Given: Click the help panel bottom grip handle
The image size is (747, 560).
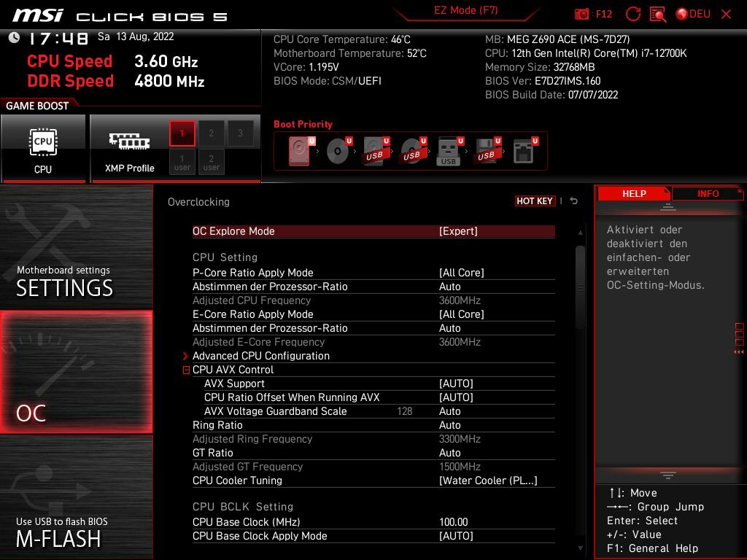Looking at the screenshot, I should click(668, 475).
